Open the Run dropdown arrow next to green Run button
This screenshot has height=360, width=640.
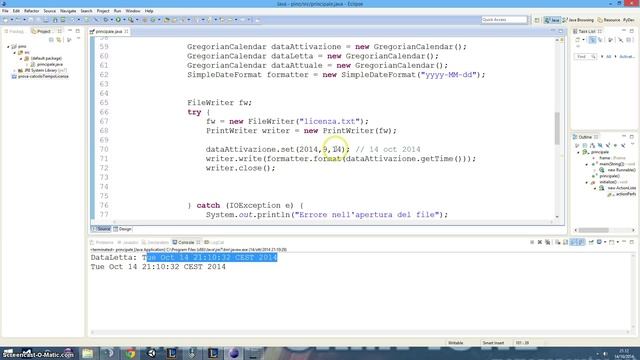coord(124,20)
